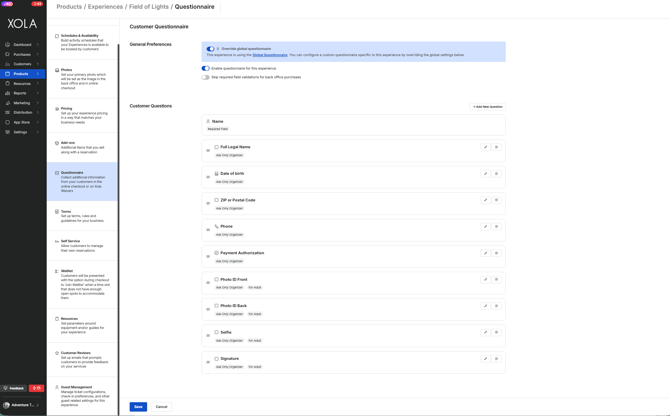
Task: Delete the Signature question
Action: coord(496,359)
